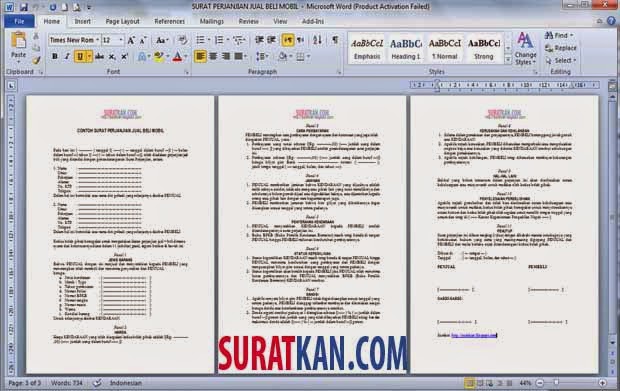This screenshot has height=391, width=620.
Task: Click the Cut scissors icon
Action: click(36, 36)
